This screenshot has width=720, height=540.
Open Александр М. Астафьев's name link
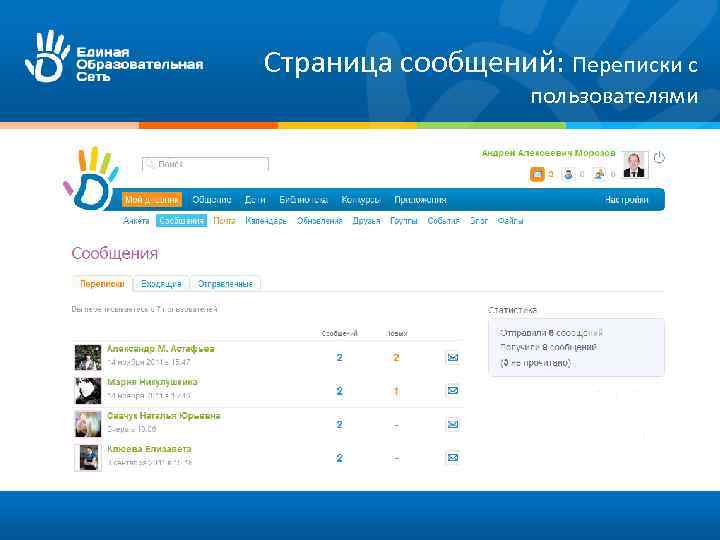(161, 349)
